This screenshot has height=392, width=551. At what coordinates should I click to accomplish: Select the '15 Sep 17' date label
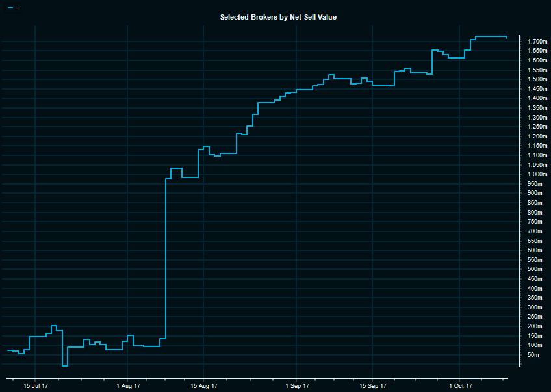click(x=372, y=386)
